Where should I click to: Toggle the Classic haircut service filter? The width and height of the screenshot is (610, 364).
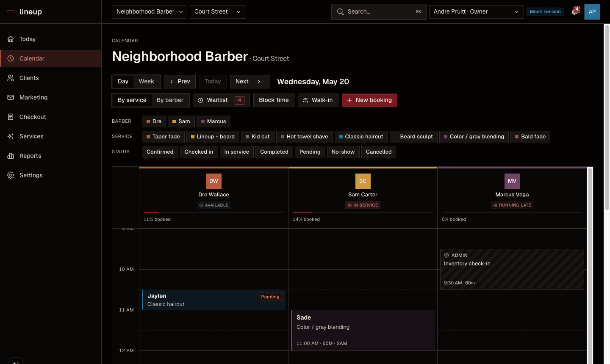click(x=361, y=137)
